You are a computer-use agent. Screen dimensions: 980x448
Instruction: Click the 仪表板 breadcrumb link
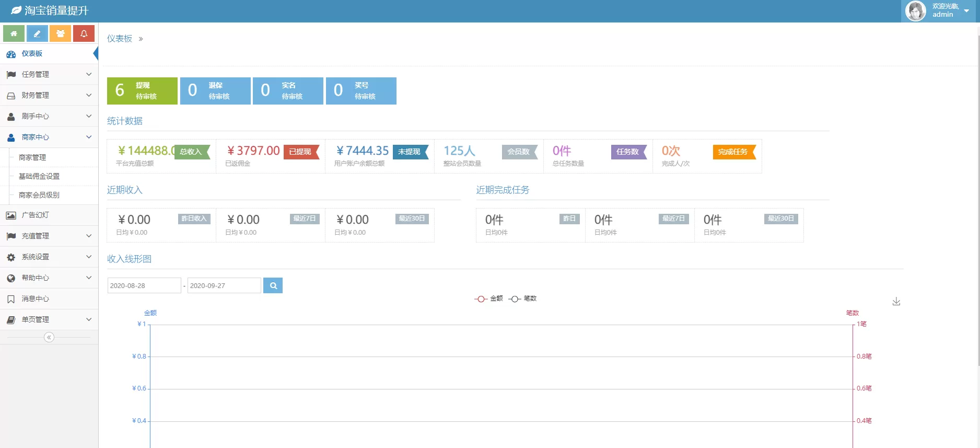tap(120, 39)
